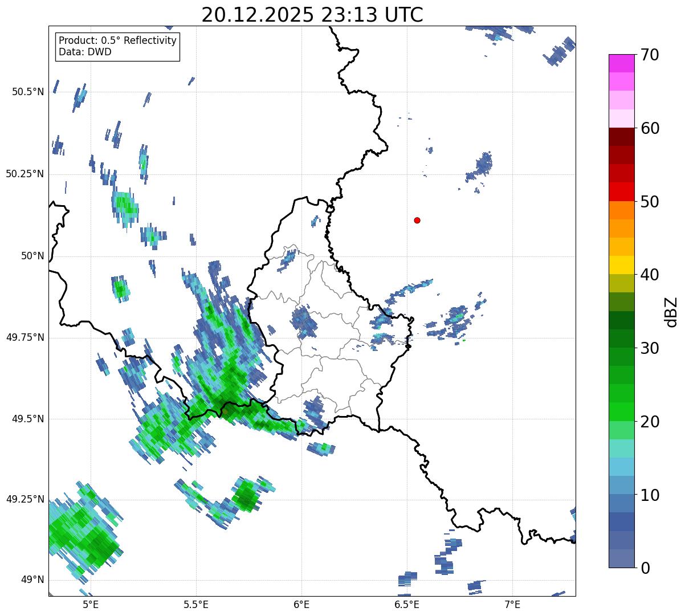
Task: Click the '50.5°N' latitude label
Action: tap(28, 92)
